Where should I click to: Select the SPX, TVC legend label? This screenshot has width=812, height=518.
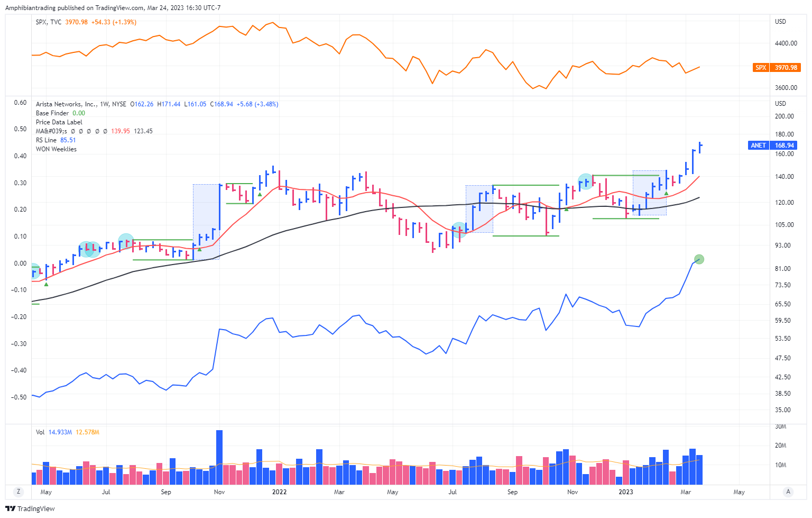pos(49,22)
